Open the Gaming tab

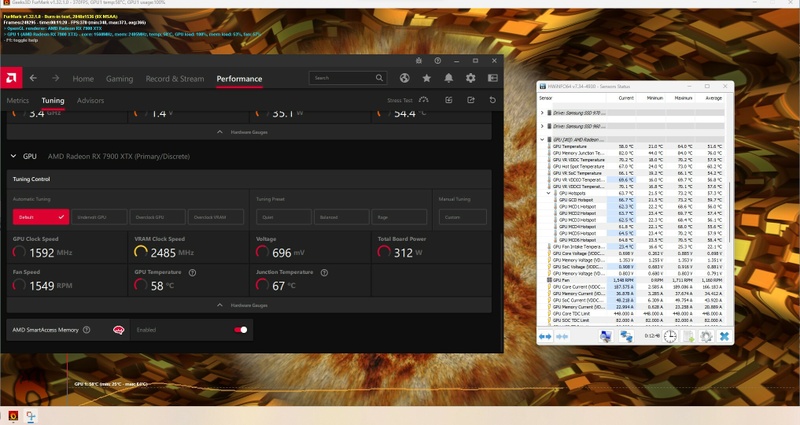click(x=119, y=79)
